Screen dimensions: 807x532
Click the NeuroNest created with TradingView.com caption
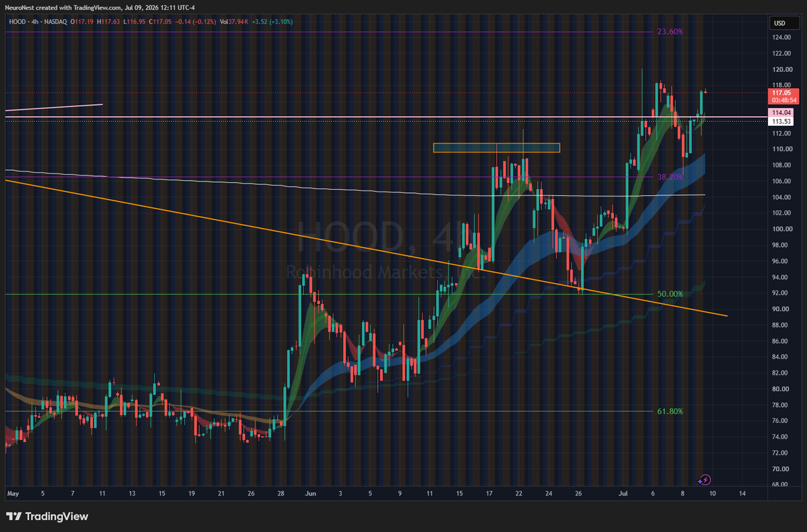tap(101, 7)
